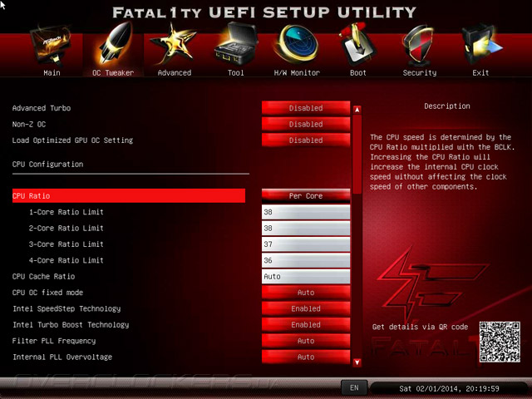Click the H/W Monitor radar icon
The width and height of the screenshot is (532, 399).
pyautogui.click(x=297, y=44)
